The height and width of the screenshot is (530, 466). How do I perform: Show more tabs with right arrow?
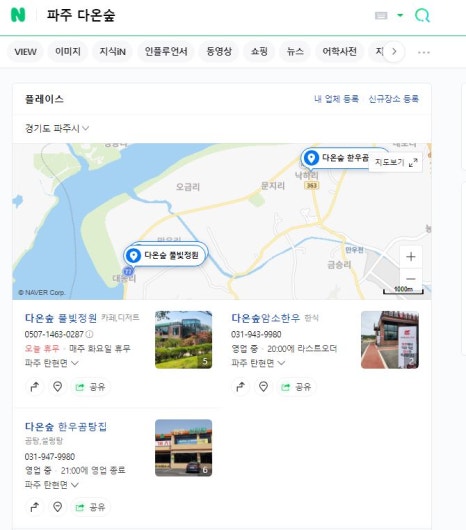click(x=394, y=52)
